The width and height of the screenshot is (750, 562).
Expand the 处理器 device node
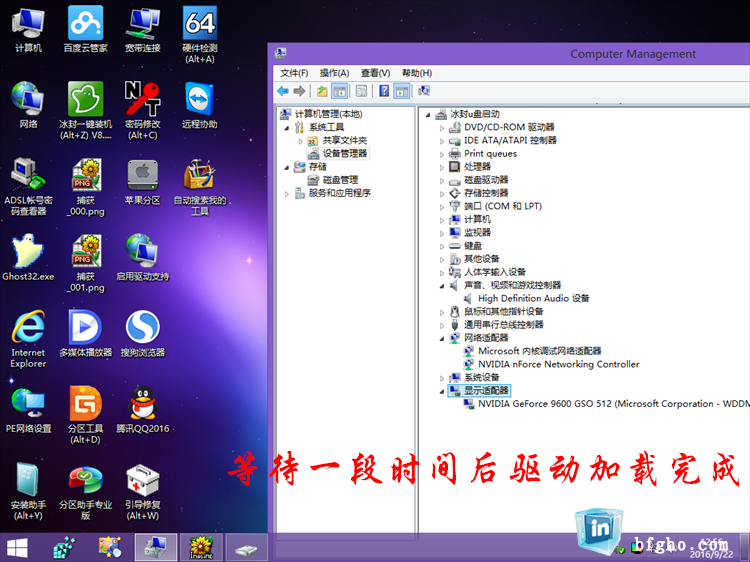(441, 167)
